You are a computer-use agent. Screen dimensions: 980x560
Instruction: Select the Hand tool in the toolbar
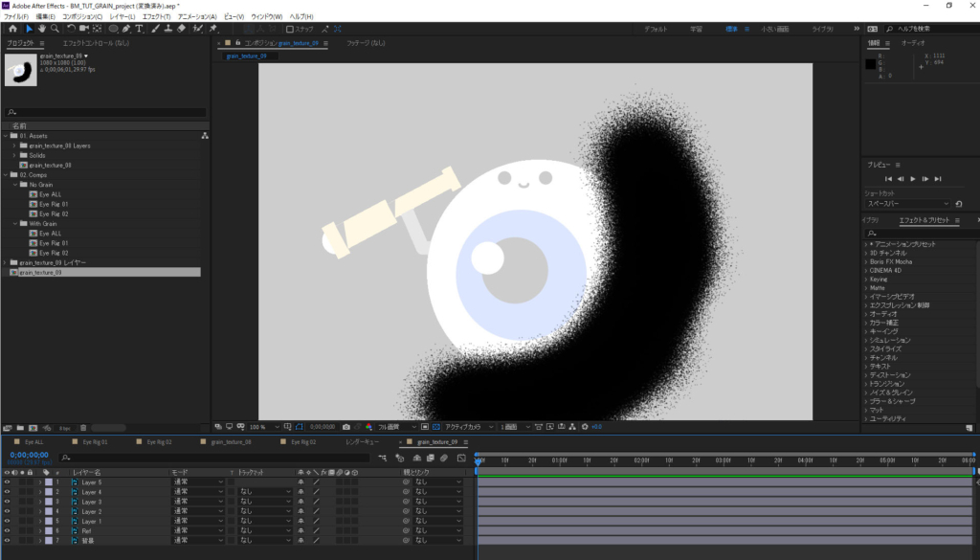41,29
